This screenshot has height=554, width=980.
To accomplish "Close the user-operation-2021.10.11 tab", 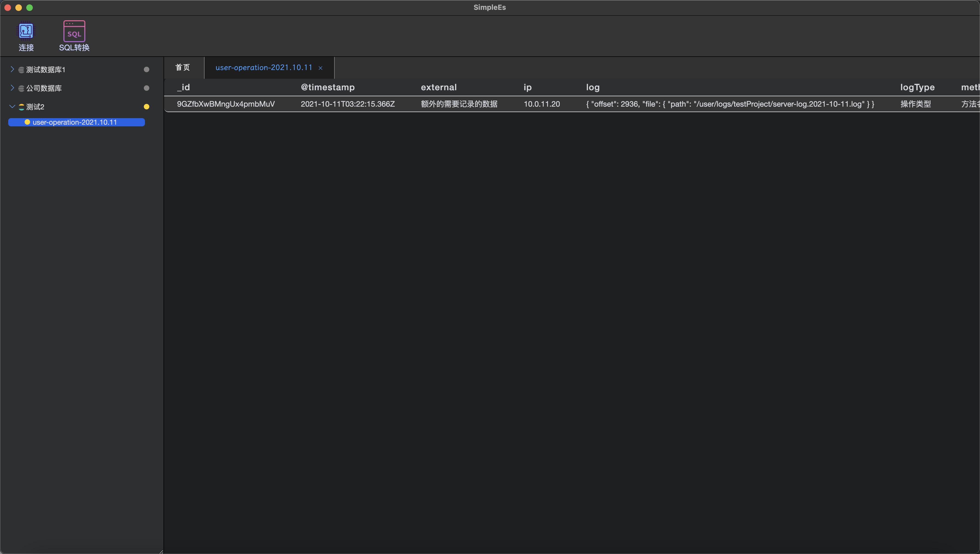I will pos(320,68).
